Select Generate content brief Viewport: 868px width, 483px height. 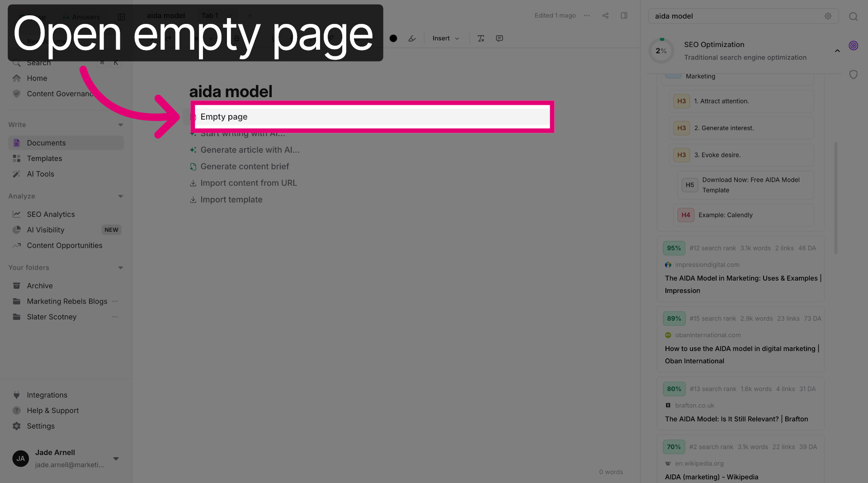(245, 166)
